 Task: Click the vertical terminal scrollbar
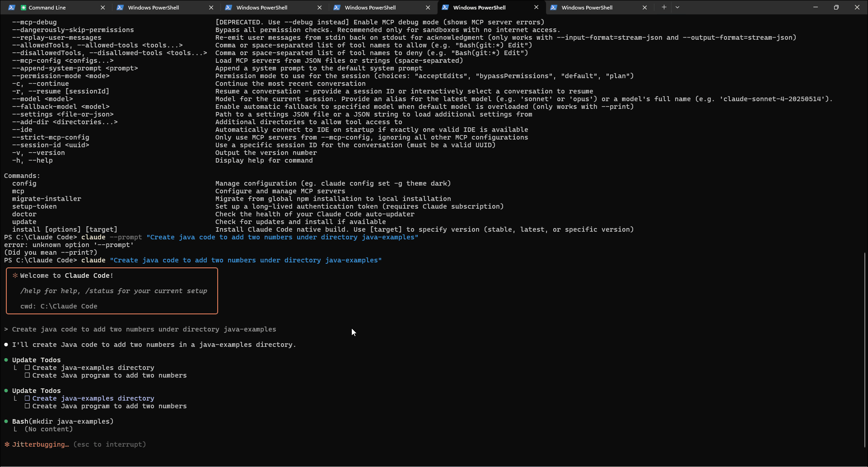click(865, 350)
